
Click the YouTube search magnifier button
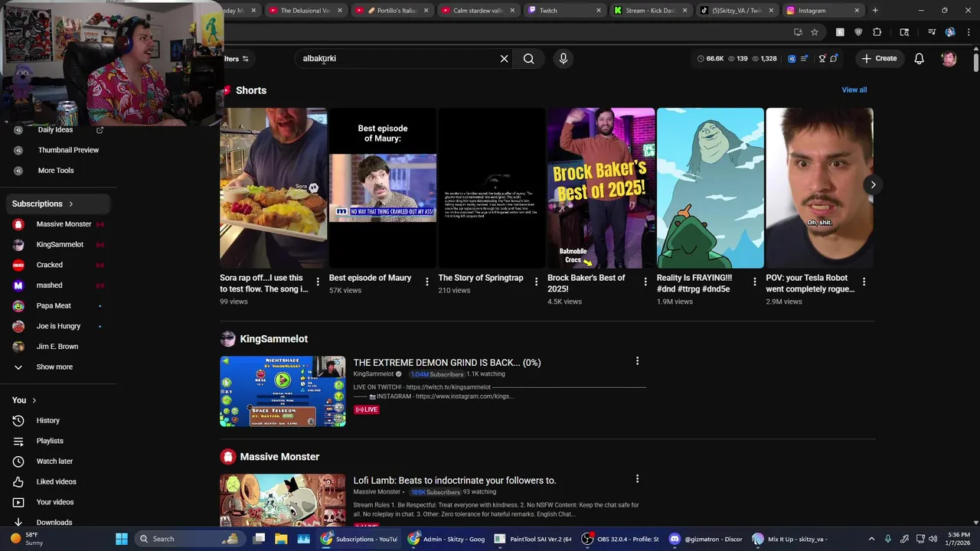[x=528, y=58]
